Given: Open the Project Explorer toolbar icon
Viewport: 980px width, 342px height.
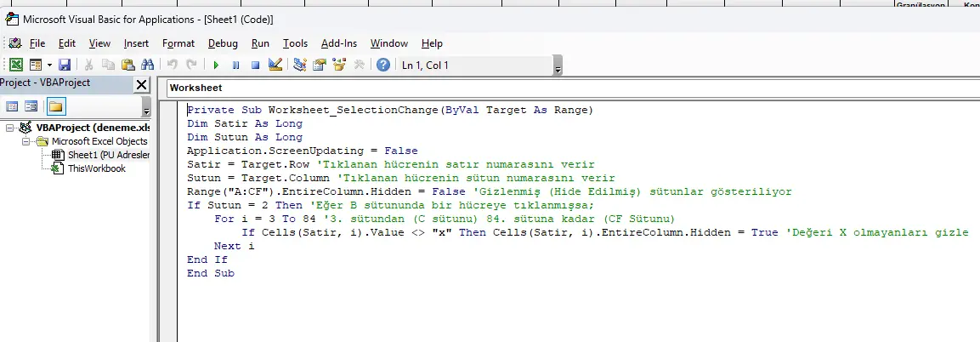Looking at the screenshot, I should [x=300, y=65].
